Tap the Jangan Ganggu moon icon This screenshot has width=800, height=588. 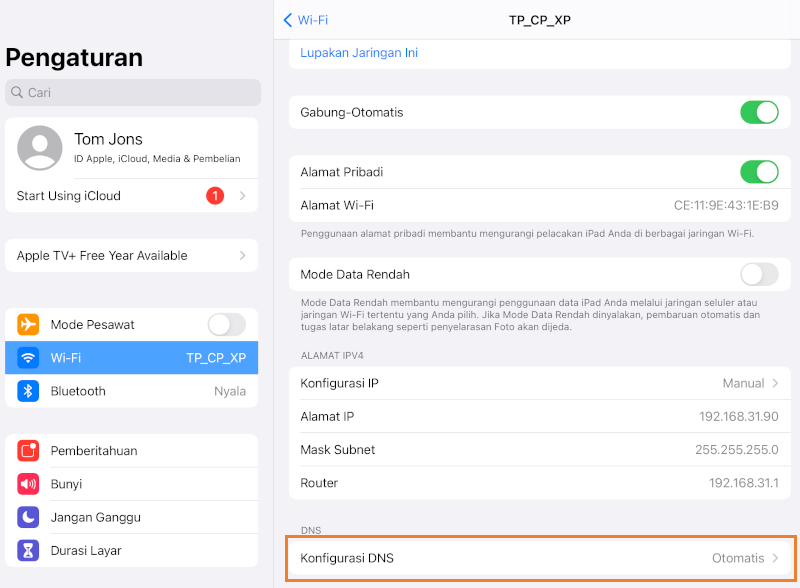pyautogui.click(x=28, y=517)
